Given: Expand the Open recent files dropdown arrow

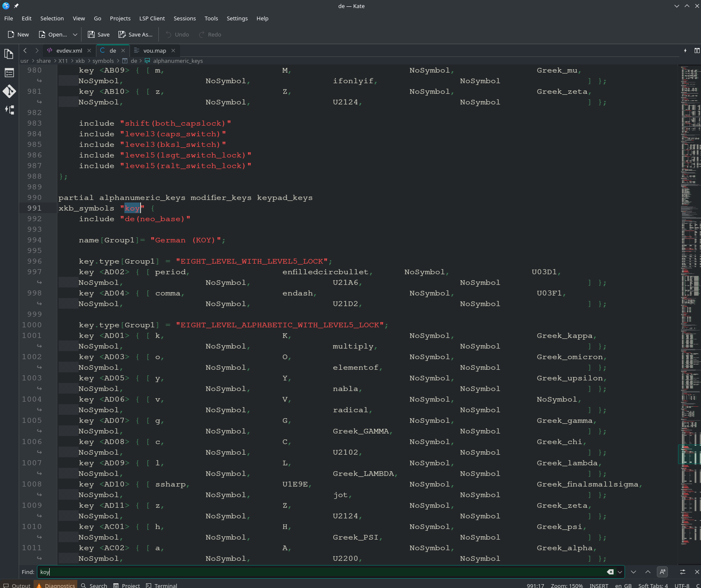Looking at the screenshot, I should [75, 34].
